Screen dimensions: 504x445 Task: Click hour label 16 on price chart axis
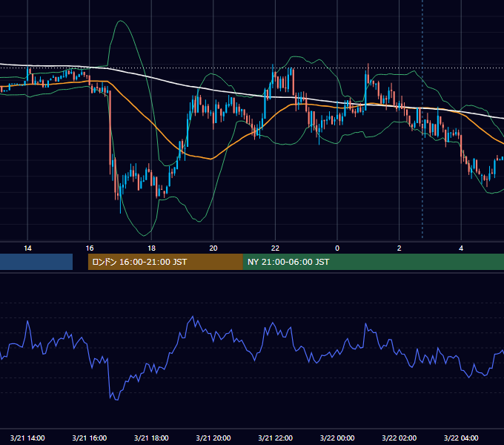pyautogui.click(x=90, y=248)
